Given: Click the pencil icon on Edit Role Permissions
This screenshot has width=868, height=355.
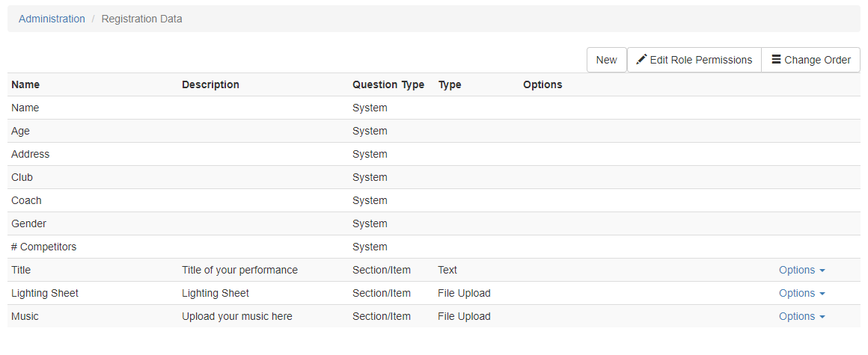Looking at the screenshot, I should (x=641, y=60).
